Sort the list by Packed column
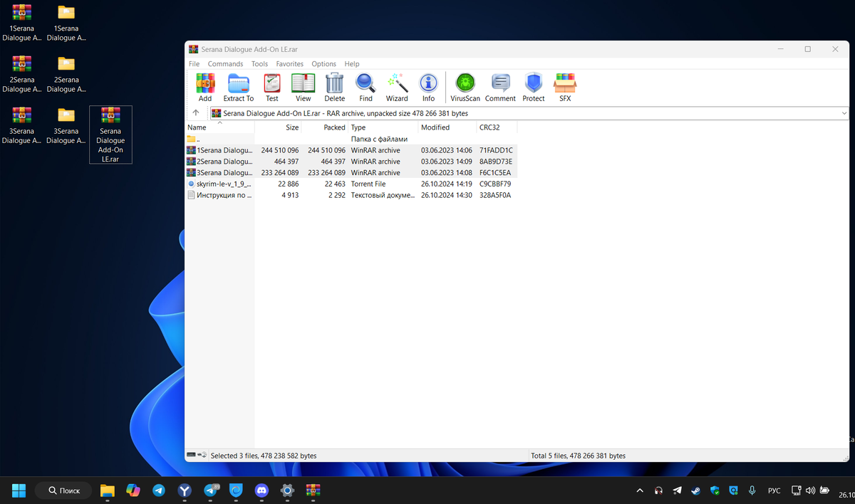 click(325, 127)
